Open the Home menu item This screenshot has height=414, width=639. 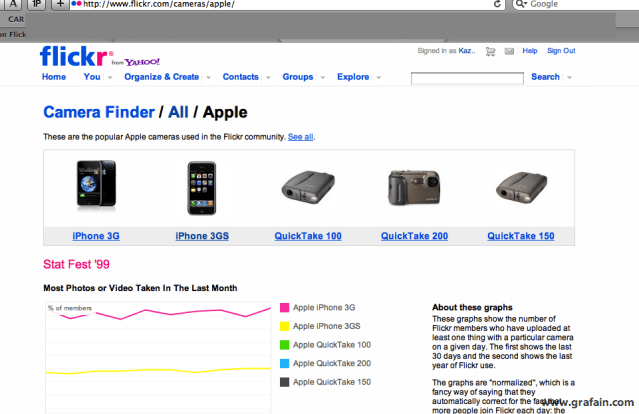pos(54,77)
